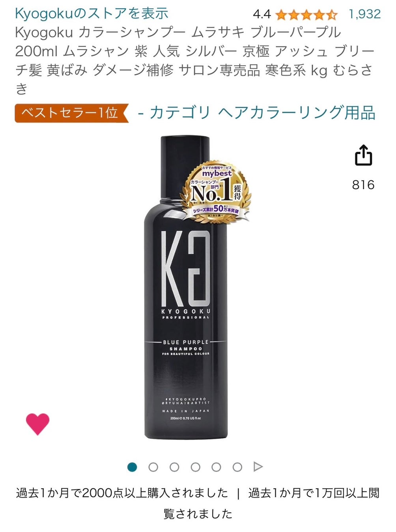Select the sixth image carousel dot
This screenshot has height=532, width=396.
(237, 467)
